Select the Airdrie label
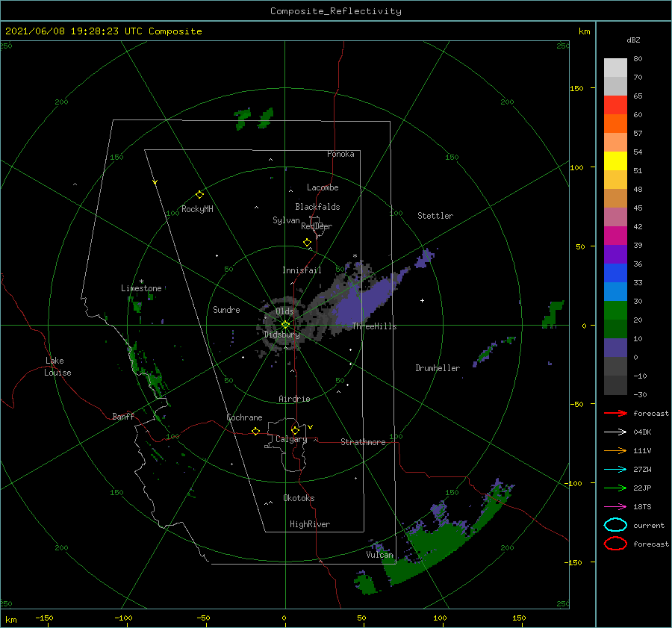The height and width of the screenshot is (628, 672). 294,399
